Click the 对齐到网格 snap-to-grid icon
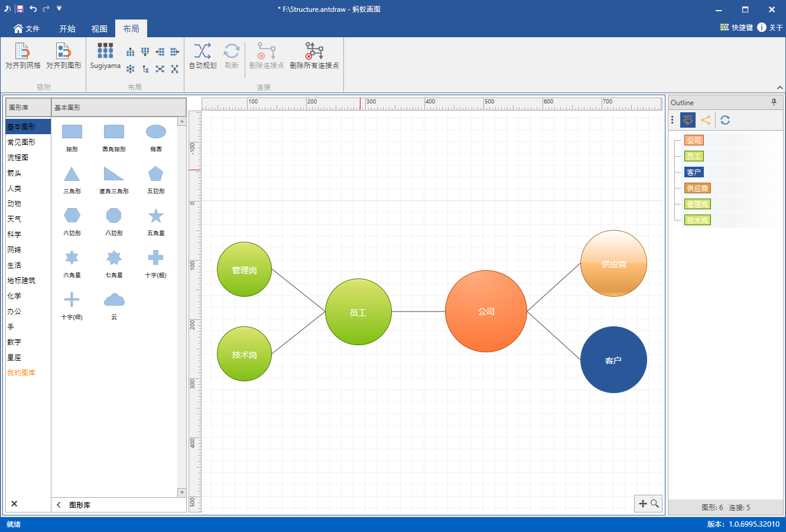The image size is (786, 532). coord(22,51)
